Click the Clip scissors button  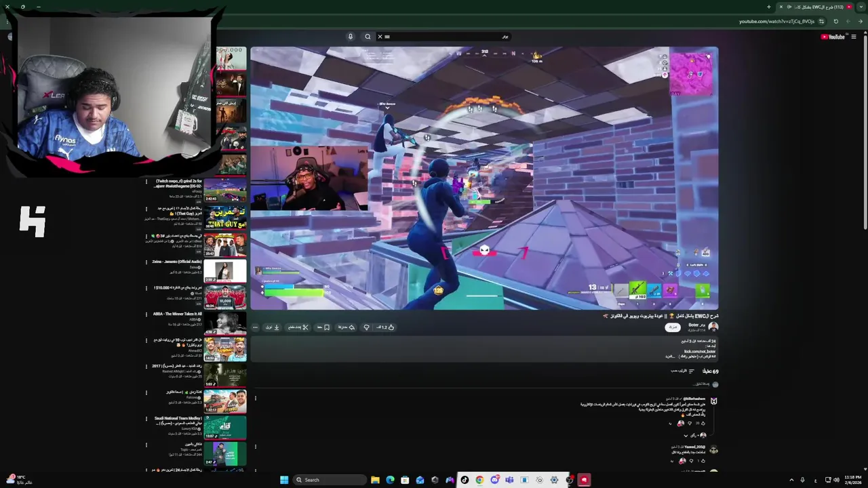click(x=298, y=327)
